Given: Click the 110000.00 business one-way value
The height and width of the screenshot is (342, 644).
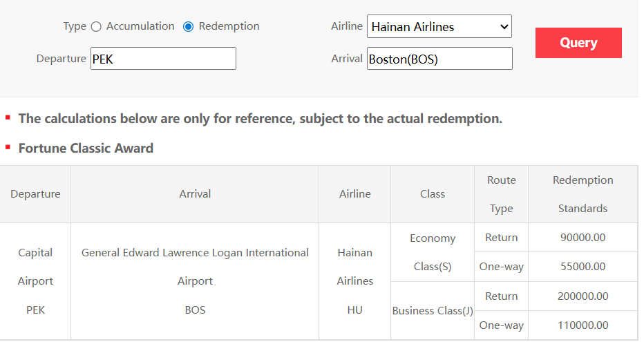Looking at the screenshot, I should point(583,325).
